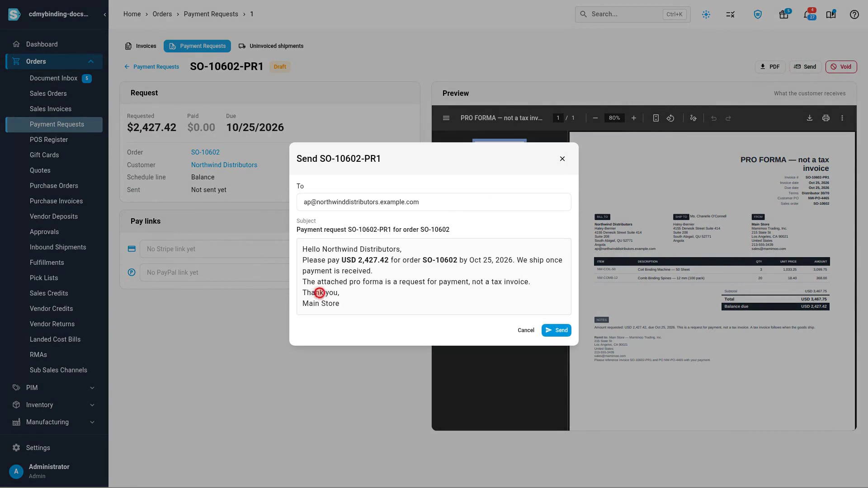Select the Payment Requests tab
The height and width of the screenshot is (488, 868).
coord(198,46)
